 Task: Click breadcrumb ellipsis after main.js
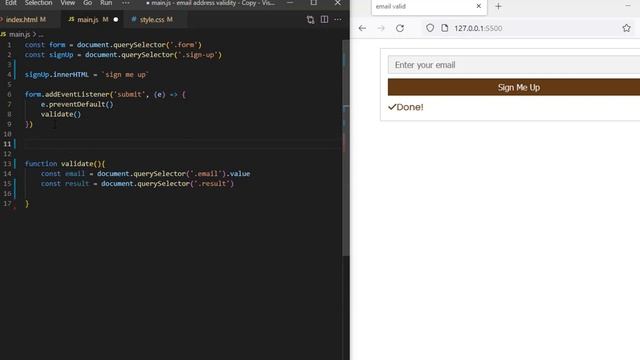41,35
